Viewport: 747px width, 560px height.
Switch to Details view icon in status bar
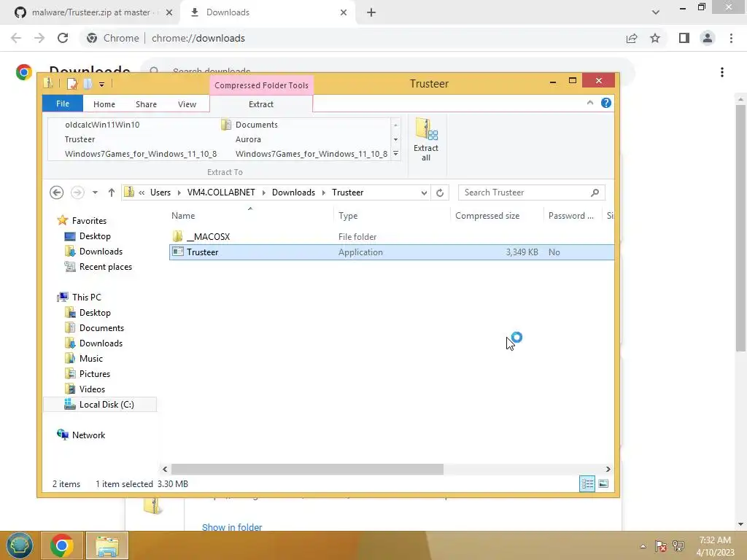click(x=587, y=484)
